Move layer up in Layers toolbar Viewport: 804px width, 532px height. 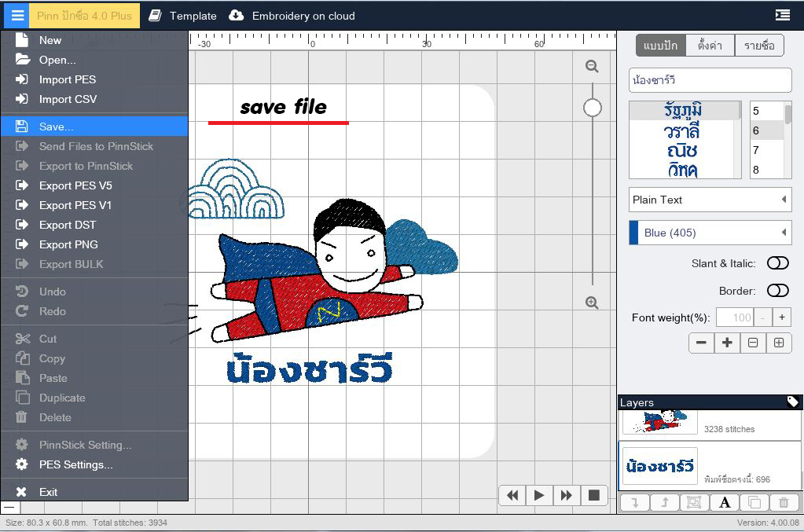coord(665,502)
